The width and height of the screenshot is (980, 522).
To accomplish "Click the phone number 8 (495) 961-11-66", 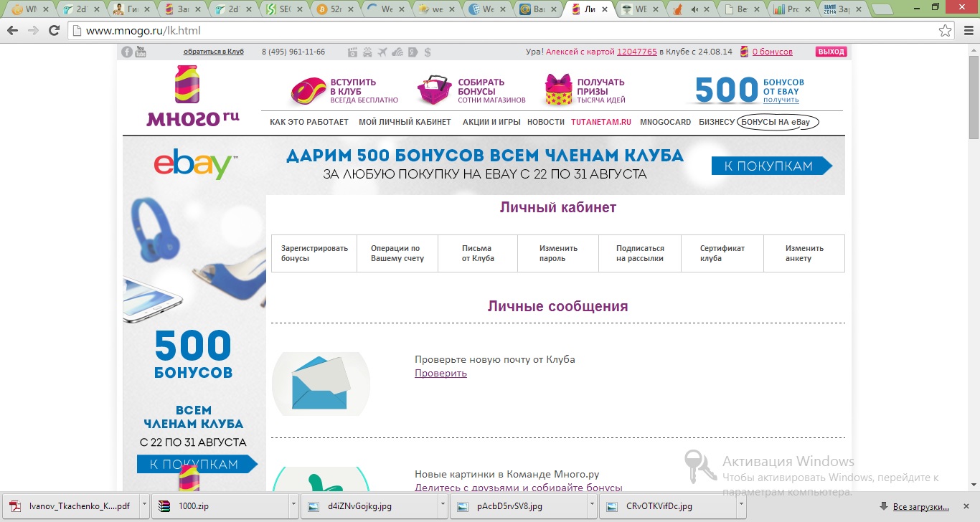I will click(x=293, y=52).
